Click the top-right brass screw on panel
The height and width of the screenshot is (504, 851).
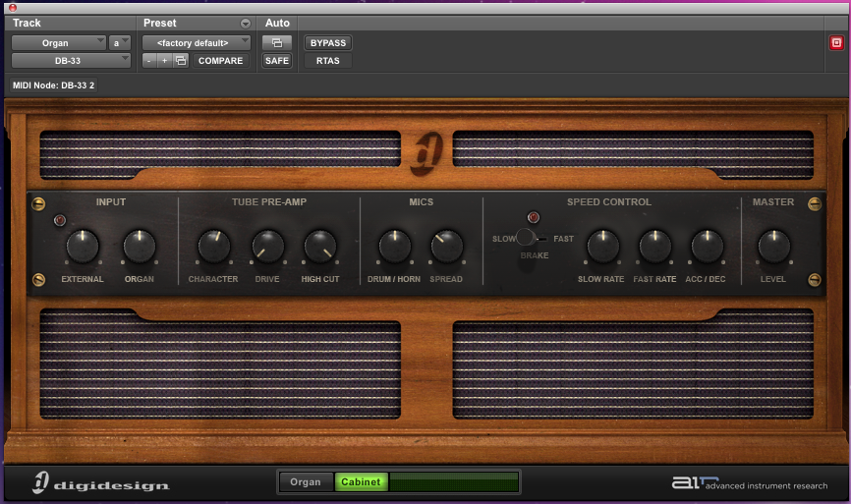tap(814, 204)
